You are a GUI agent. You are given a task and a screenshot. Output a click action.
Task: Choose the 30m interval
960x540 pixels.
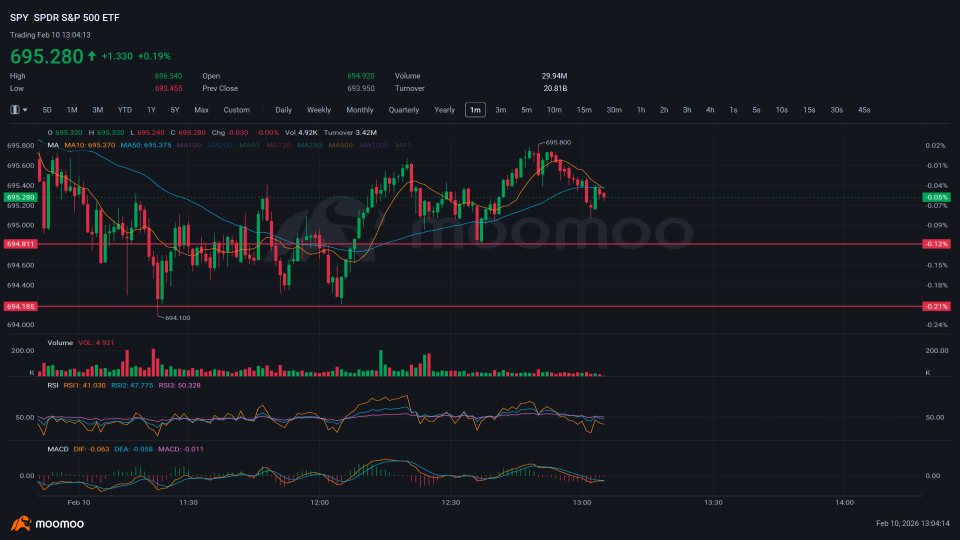coord(614,110)
